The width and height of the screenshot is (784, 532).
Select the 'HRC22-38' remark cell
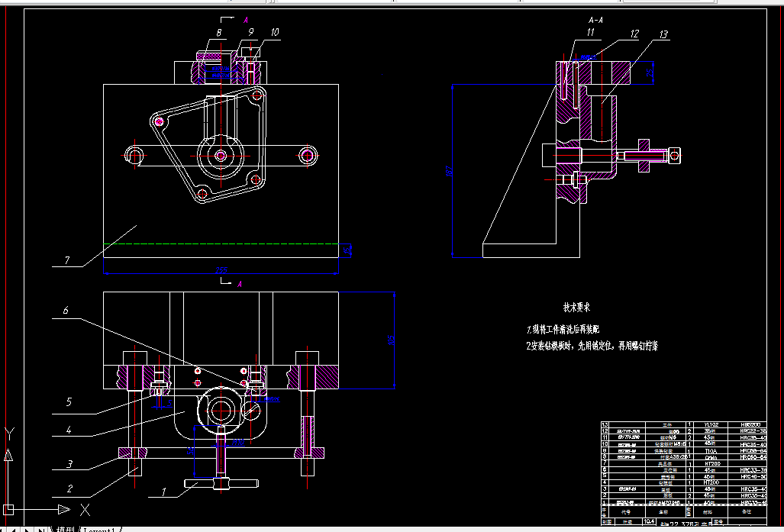tap(747, 431)
